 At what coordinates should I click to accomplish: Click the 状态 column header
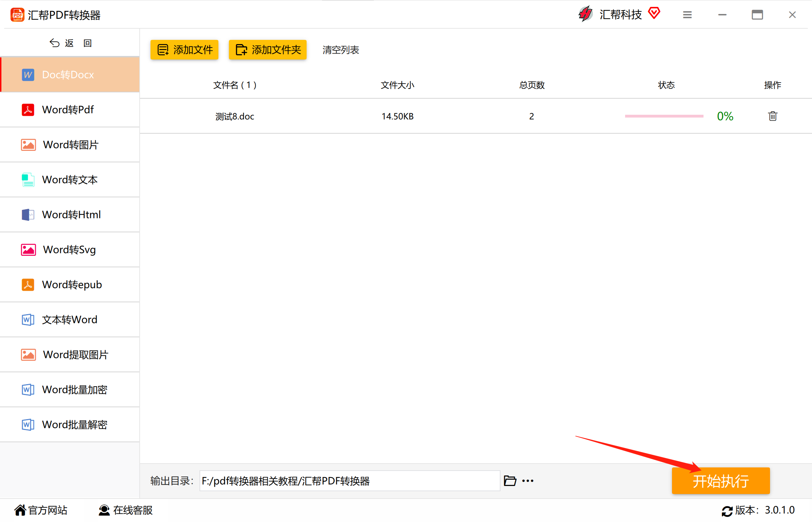point(666,85)
